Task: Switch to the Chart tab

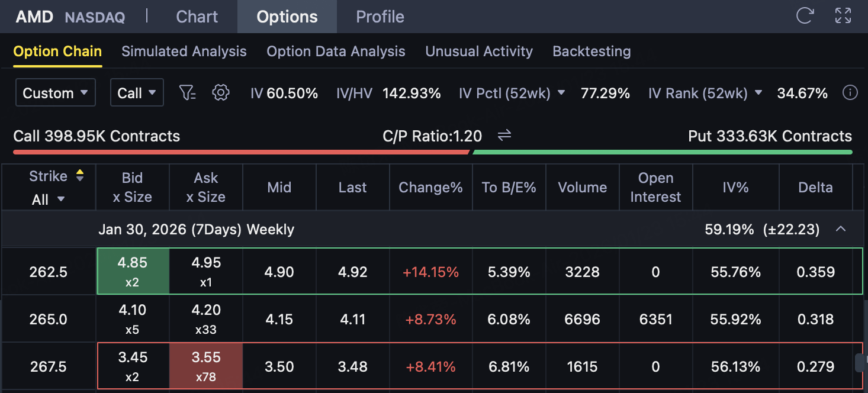Action: click(x=197, y=17)
